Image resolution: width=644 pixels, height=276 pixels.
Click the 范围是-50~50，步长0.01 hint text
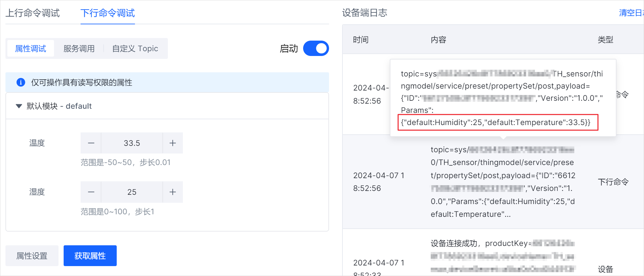[x=125, y=162]
